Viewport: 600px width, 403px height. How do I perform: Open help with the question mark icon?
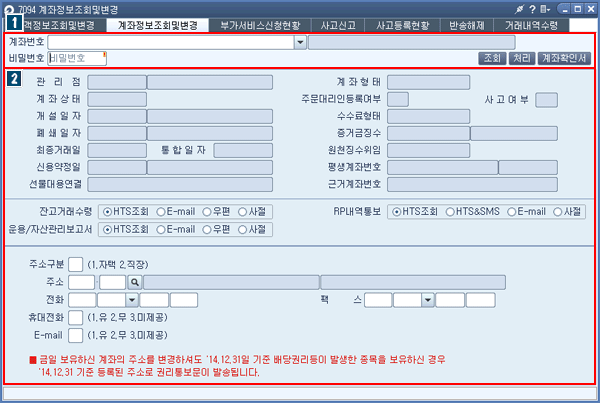(532, 9)
